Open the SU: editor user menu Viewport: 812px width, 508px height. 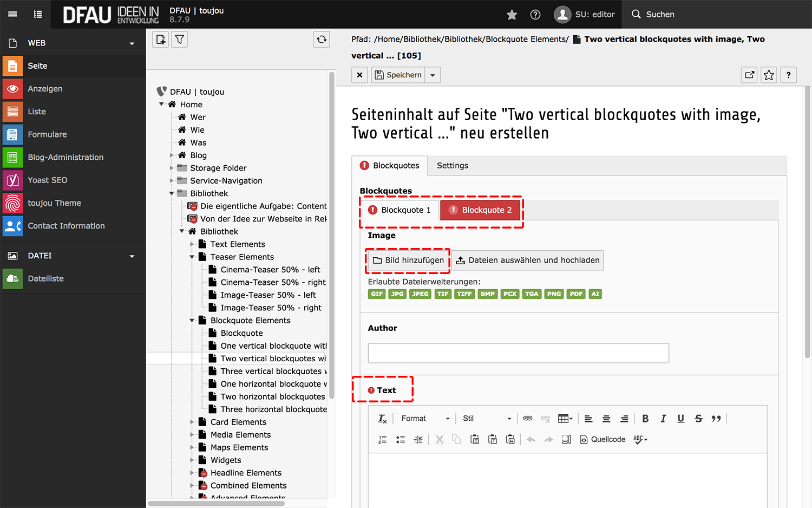(585, 15)
